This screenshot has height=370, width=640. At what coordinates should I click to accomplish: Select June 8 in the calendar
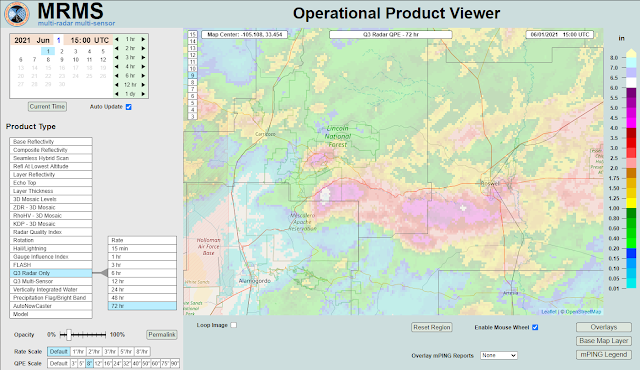[48, 60]
